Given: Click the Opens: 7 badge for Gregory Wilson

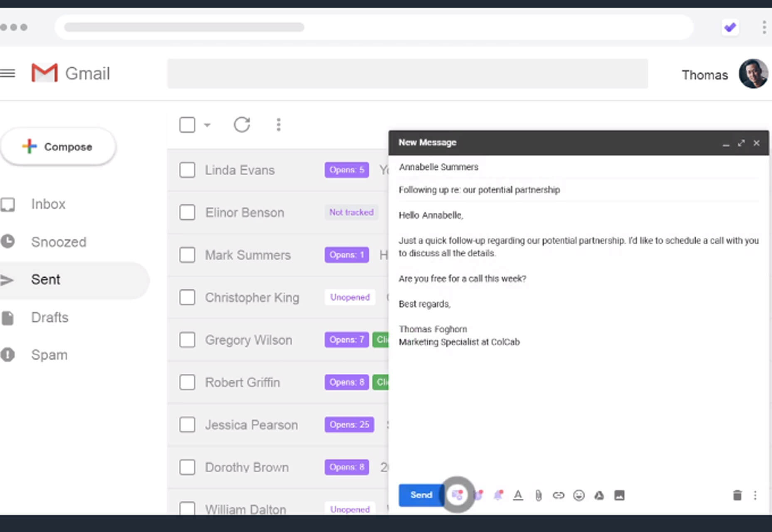Looking at the screenshot, I should 346,340.
